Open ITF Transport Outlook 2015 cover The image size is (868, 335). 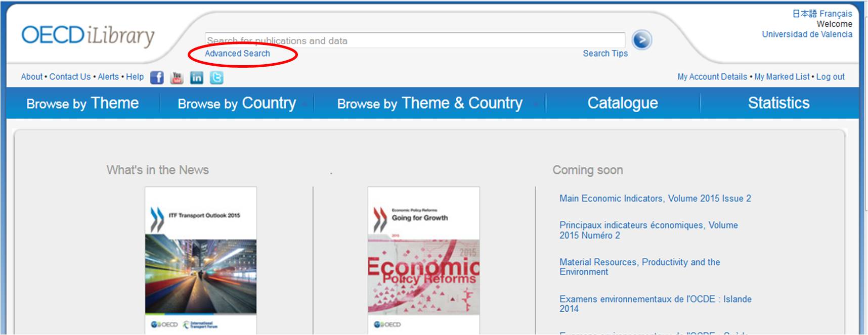pyautogui.click(x=201, y=260)
